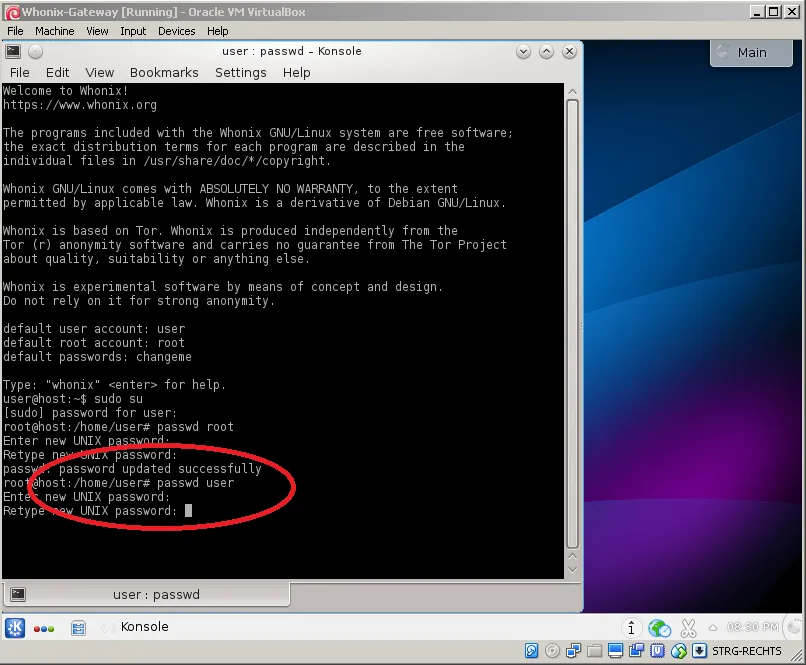The image size is (806, 665).
Task: Click the 'default root account: root' line
Action: click(x=94, y=343)
